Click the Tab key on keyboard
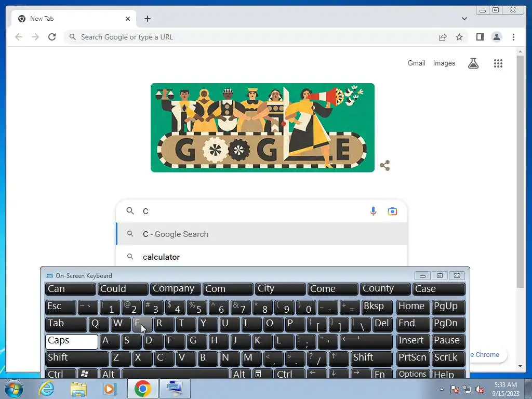Screen dimensions: 532x399 [66, 324]
